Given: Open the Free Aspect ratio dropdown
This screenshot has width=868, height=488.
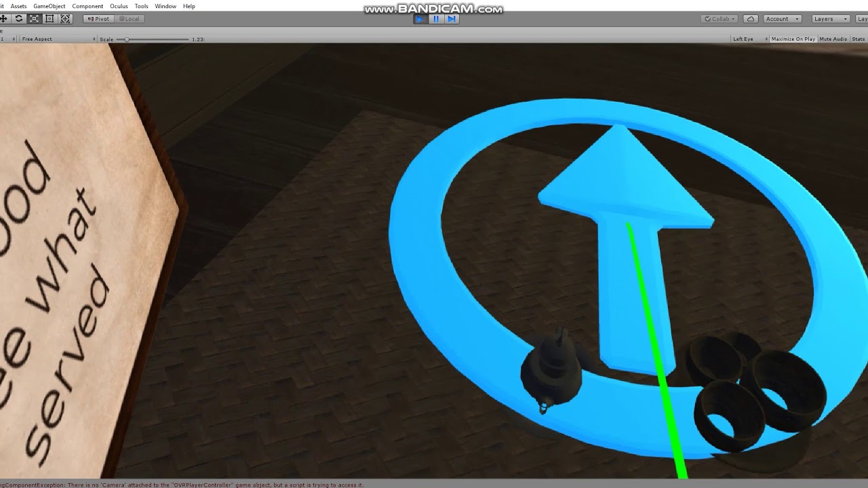Looking at the screenshot, I should pos(58,39).
